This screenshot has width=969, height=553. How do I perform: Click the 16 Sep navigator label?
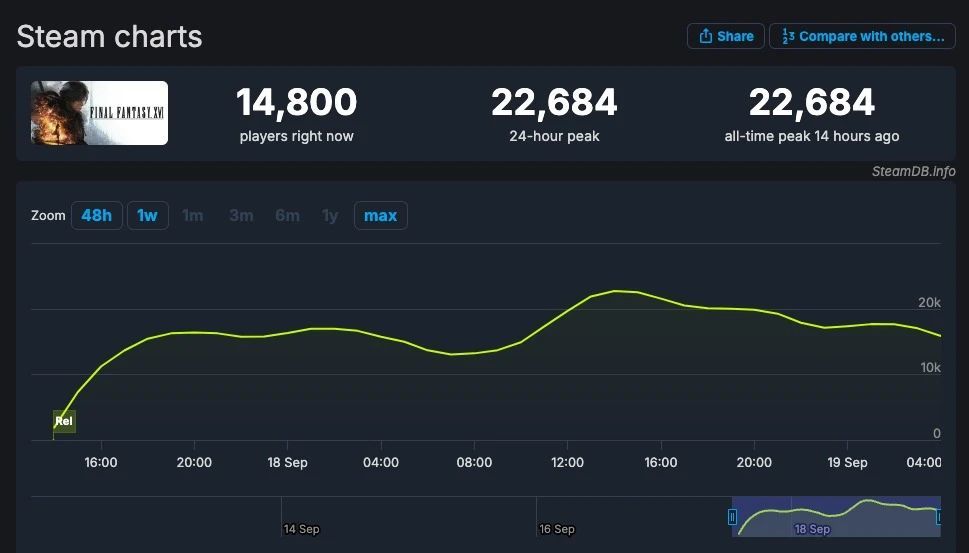pos(557,530)
